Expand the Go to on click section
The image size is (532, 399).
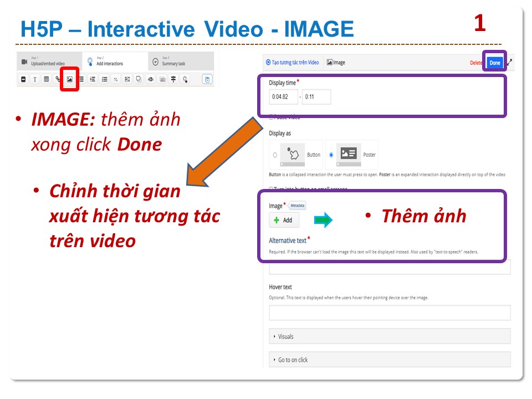pos(389,360)
